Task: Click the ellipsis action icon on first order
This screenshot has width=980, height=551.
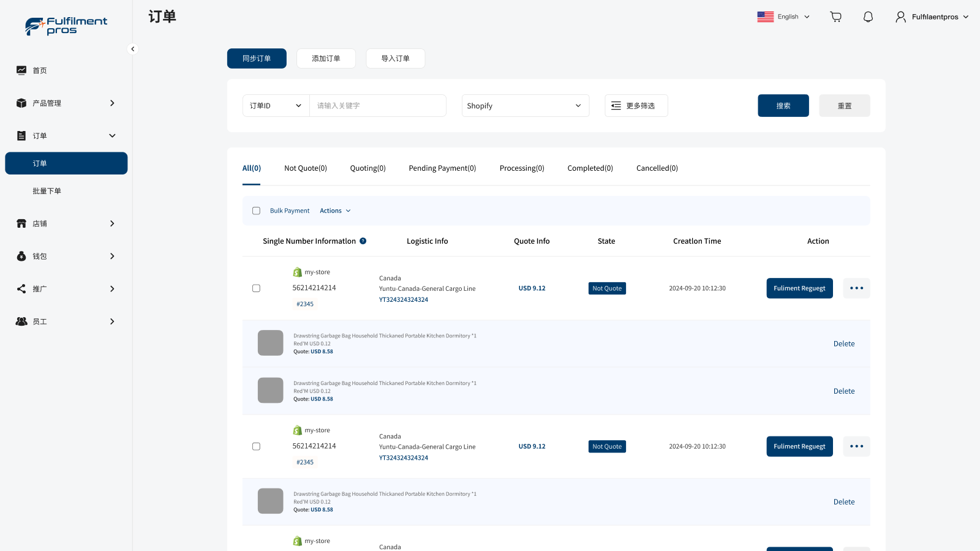Action: [856, 288]
